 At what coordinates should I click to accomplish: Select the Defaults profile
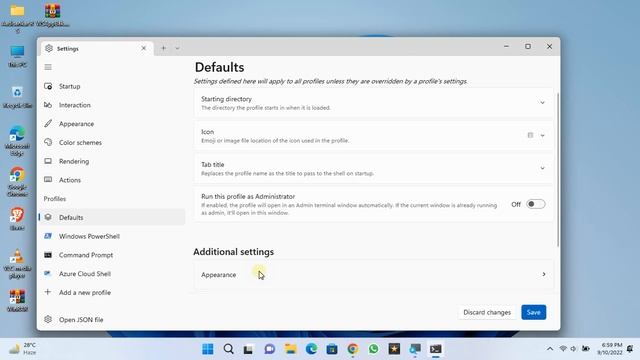(x=112, y=217)
